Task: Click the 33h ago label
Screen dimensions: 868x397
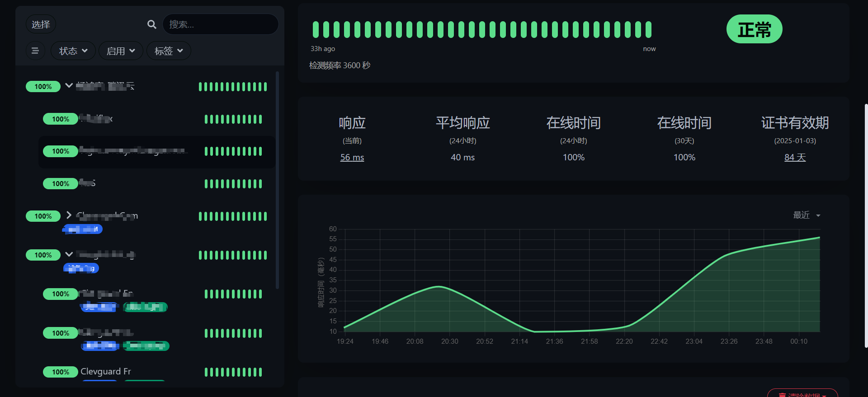Action: point(323,49)
